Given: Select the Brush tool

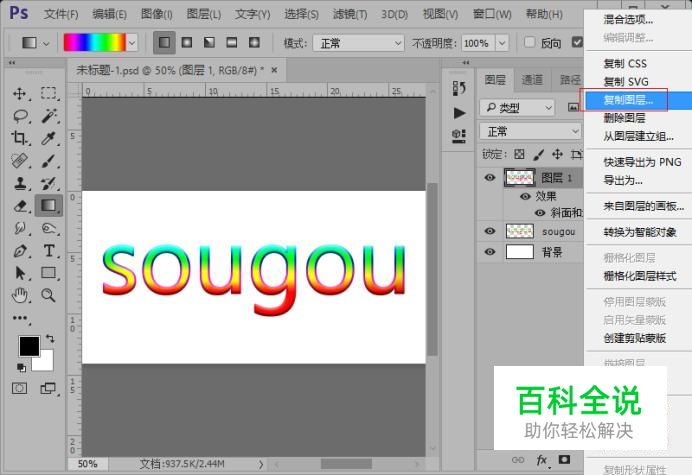Looking at the screenshot, I should (49, 161).
